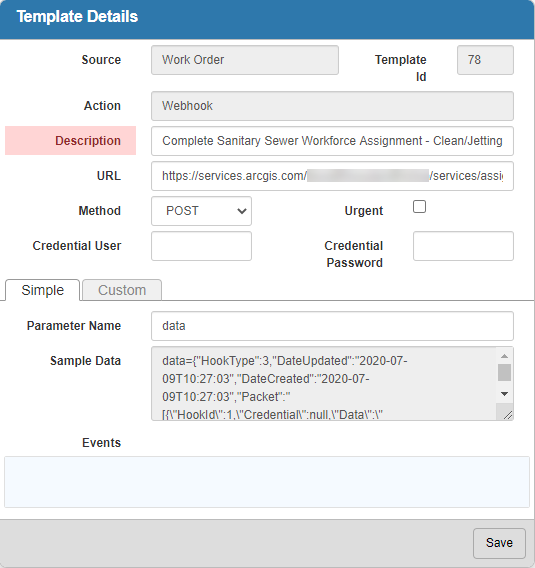
Task: Click the Action Webhook field
Action: (332, 106)
